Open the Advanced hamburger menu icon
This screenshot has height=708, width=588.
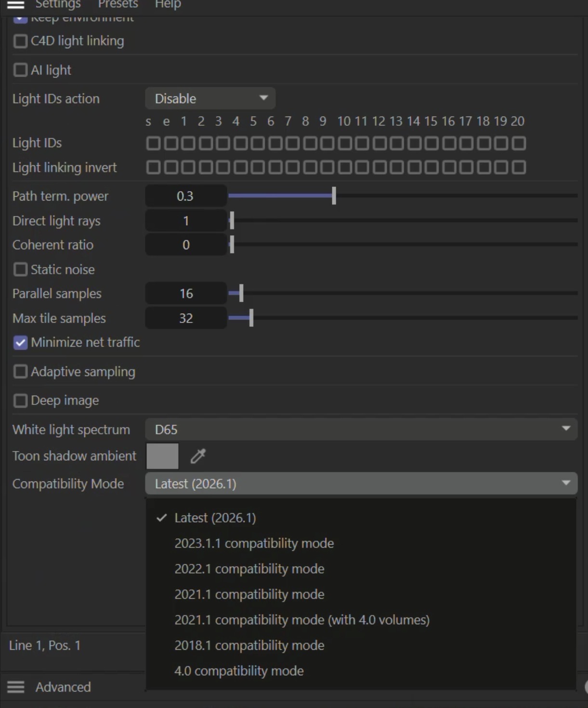[15, 687]
